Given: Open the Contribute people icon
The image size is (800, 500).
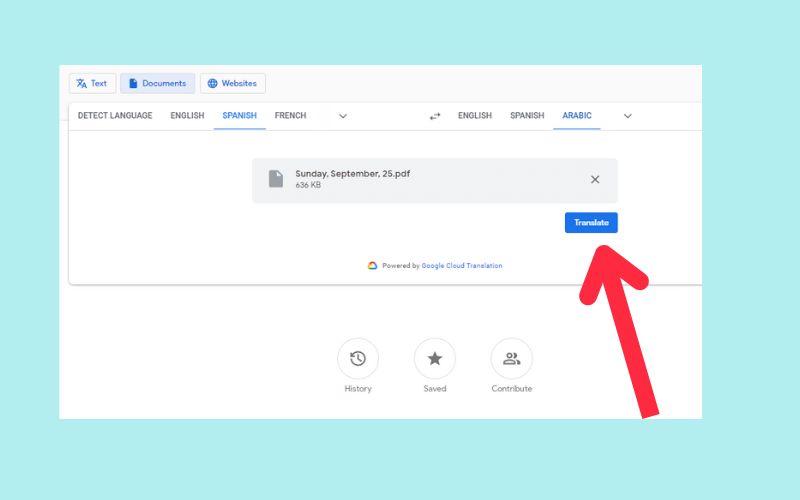Looking at the screenshot, I should pos(512,359).
